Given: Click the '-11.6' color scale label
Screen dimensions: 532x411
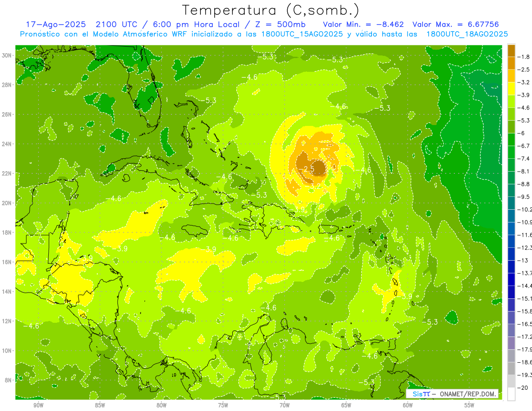Looking at the screenshot, I should tap(525, 235).
